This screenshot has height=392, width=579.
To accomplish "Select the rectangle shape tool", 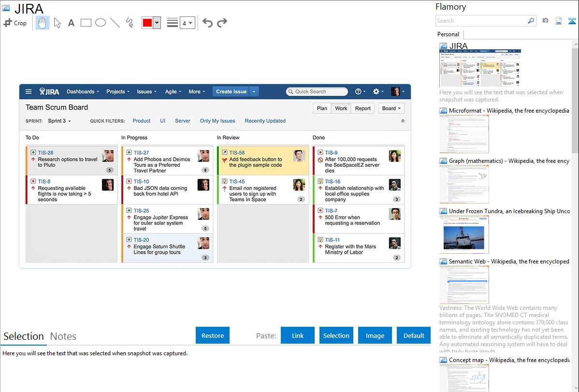I will (x=86, y=23).
